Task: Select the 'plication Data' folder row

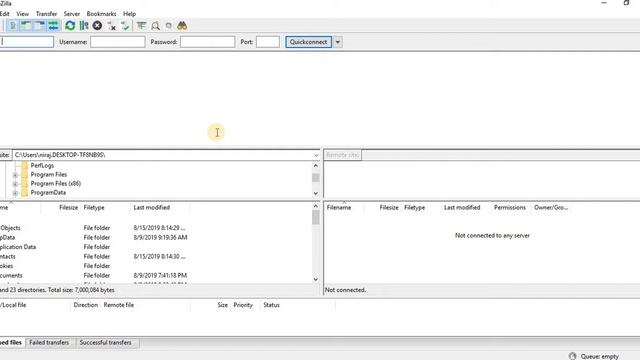Action: (156, 247)
